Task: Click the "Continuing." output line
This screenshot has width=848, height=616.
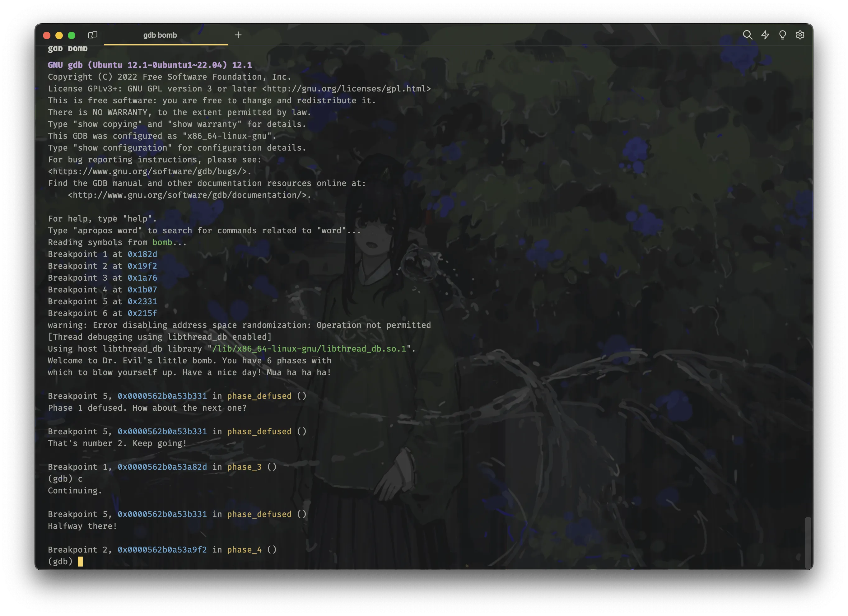Action: tap(75, 490)
